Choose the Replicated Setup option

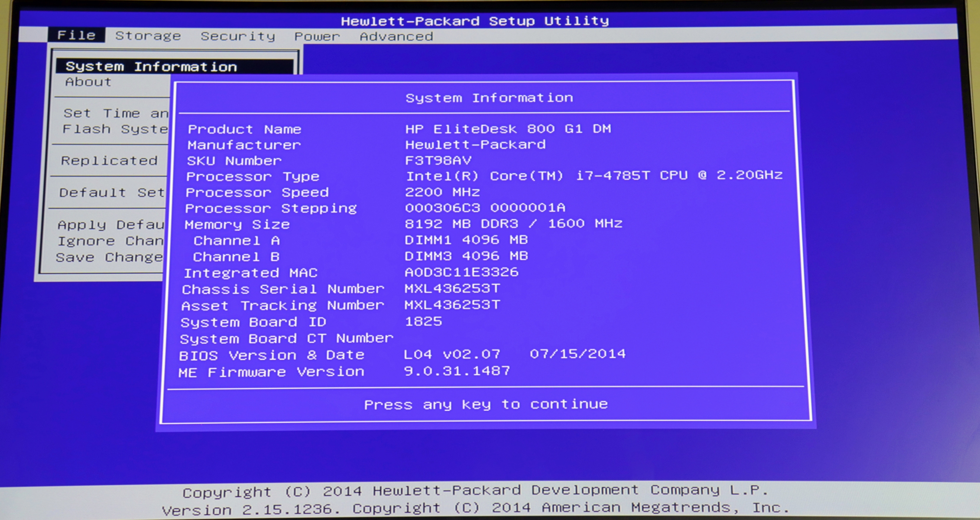coord(109,160)
